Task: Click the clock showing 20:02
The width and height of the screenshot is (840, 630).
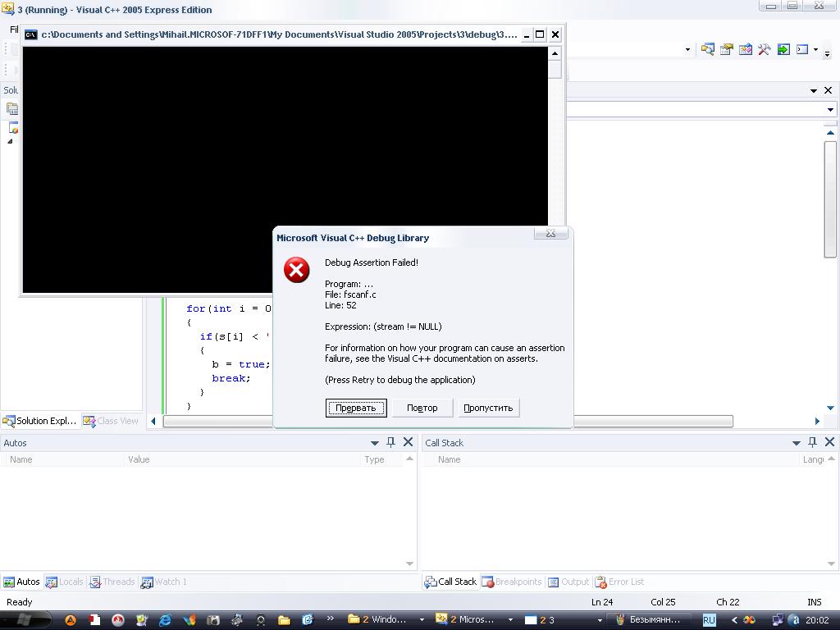Action: [817, 620]
